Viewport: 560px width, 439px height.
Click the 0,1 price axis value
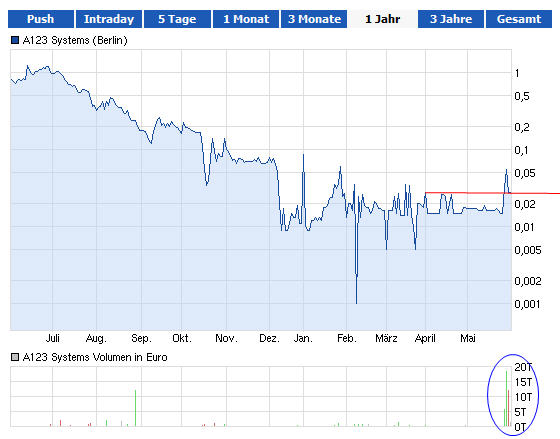521,150
